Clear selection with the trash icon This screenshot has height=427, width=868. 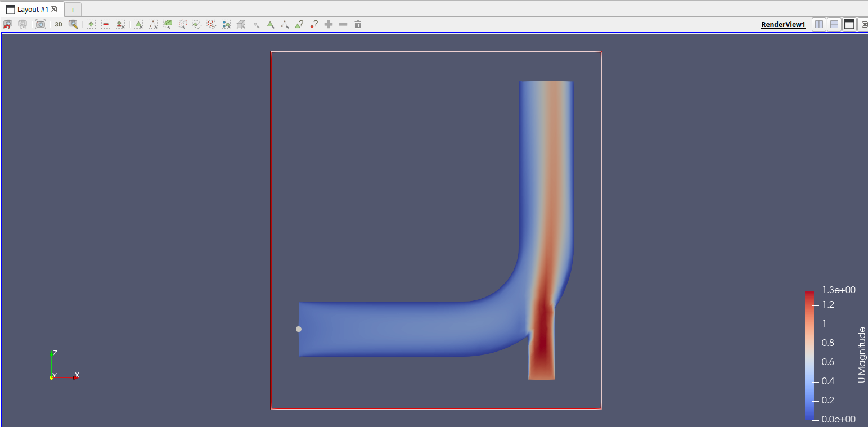point(358,24)
